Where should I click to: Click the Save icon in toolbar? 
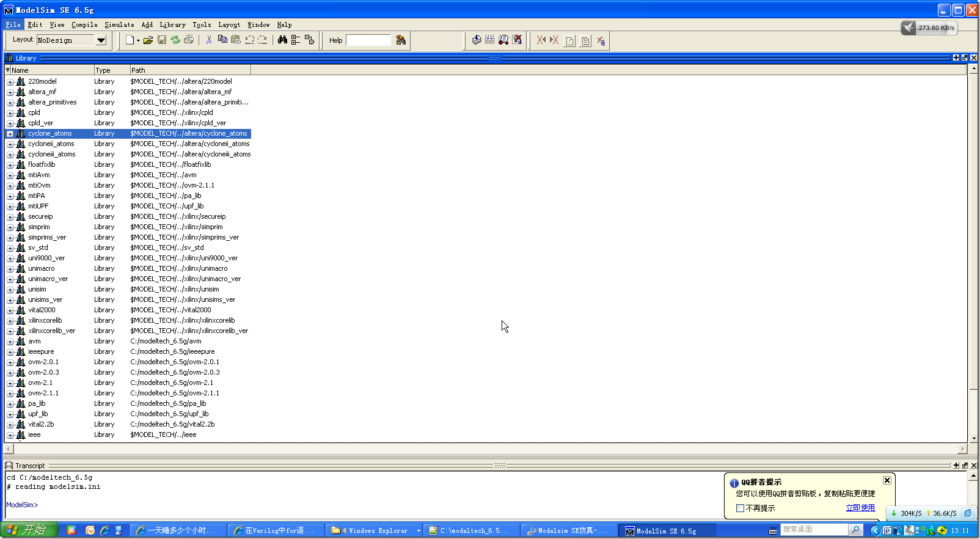162,40
